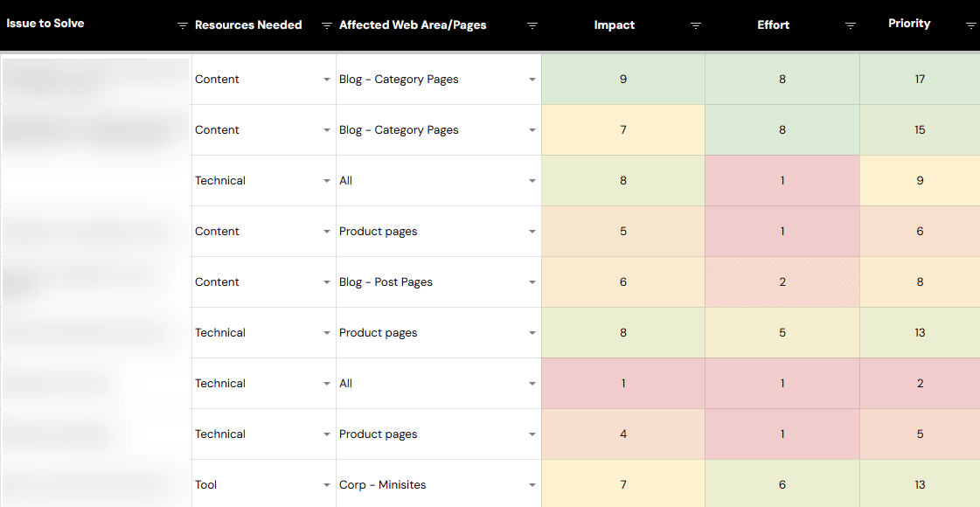Select the green Impact cell showing 9
This screenshot has width=980, height=507.
(x=622, y=79)
